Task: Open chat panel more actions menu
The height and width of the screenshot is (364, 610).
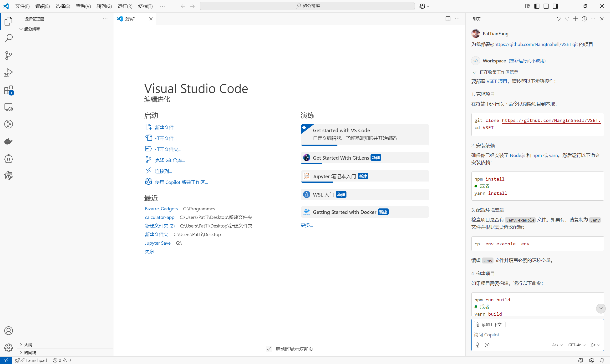Action: [593, 19]
